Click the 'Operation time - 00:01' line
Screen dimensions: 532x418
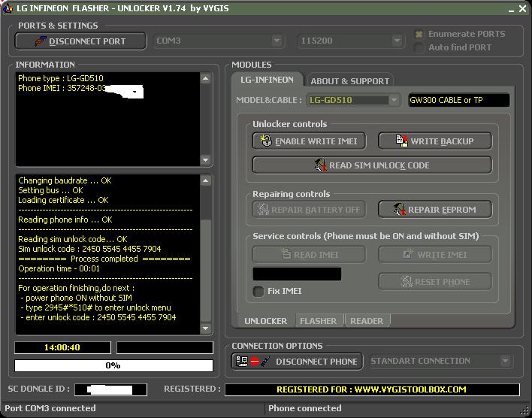(x=59, y=268)
